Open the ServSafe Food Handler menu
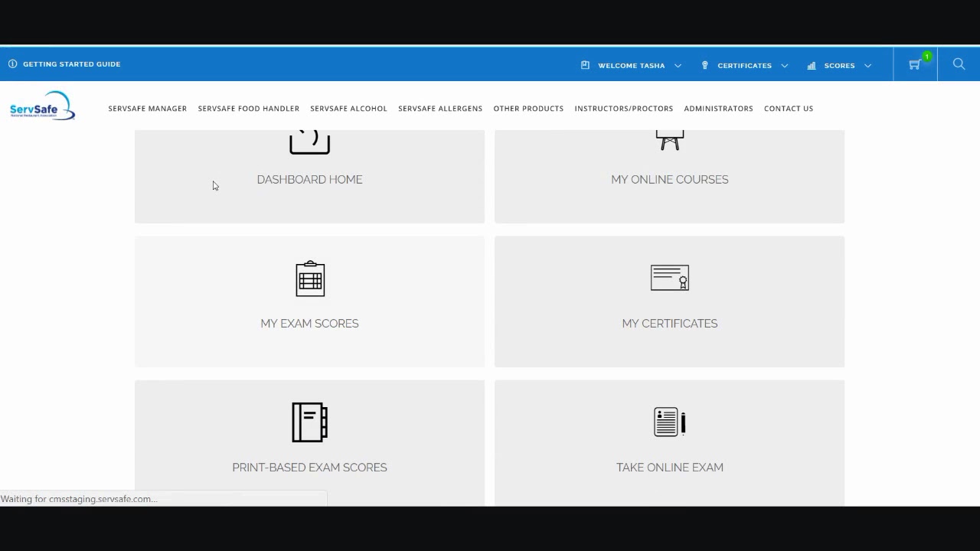 point(249,109)
